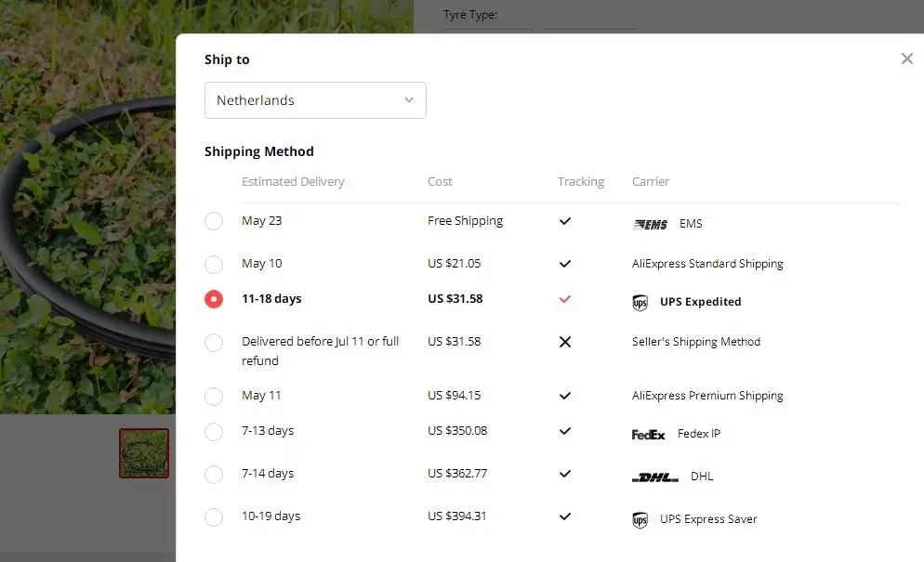924x562 pixels.
Task: Click the Seller's Shipping Method label
Action: click(695, 342)
